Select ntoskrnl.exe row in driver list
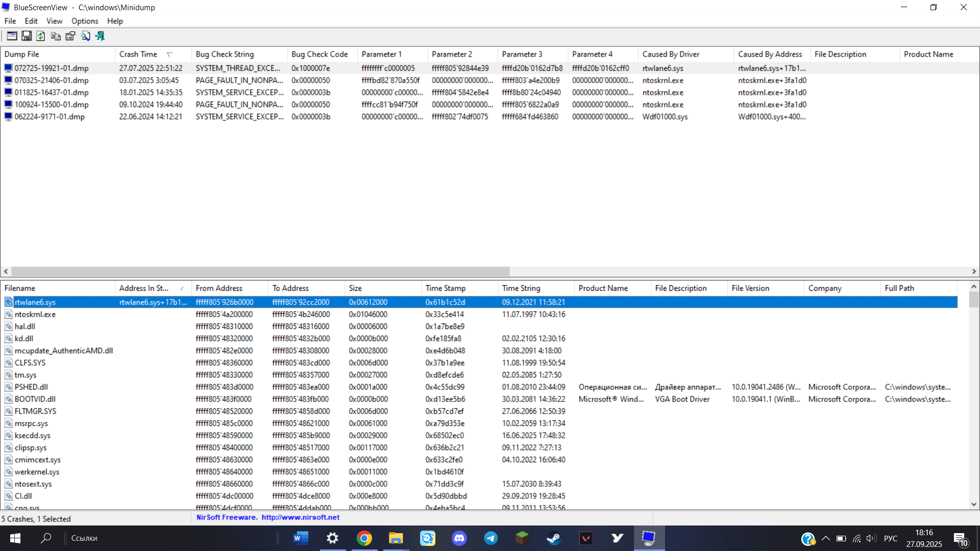This screenshot has width=980, height=551. [x=35, y=314]
